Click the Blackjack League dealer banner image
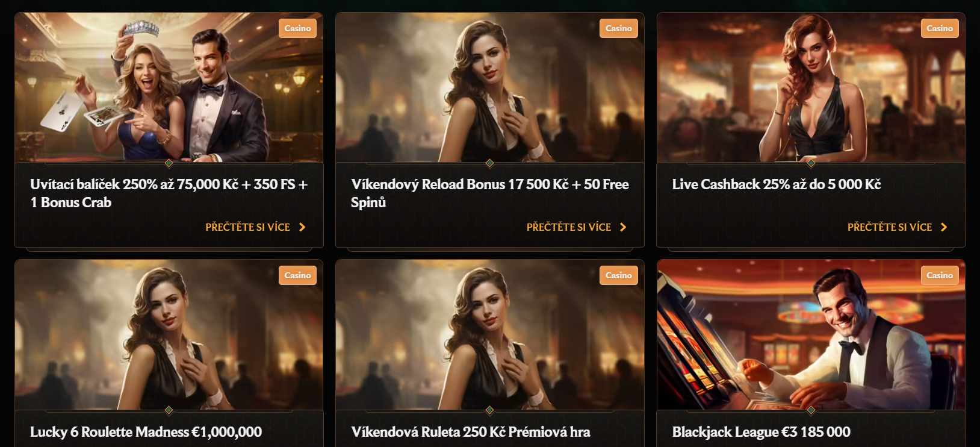Image resolution: width=980 pixels, height=447 pixels. coord(811,335)
